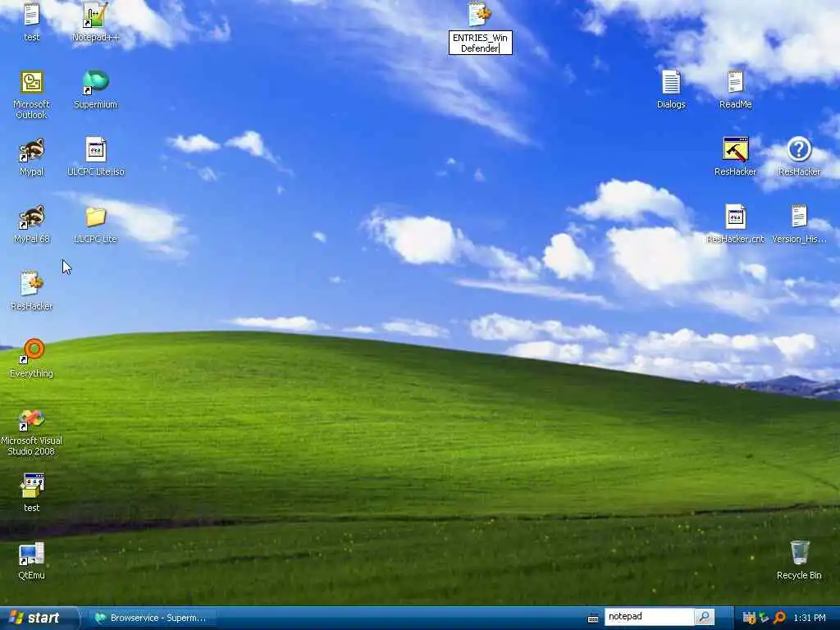Screen dimensions: 840x630
Task: Select the Notepad++ desktop shortcut
Action: click(95, 15)
